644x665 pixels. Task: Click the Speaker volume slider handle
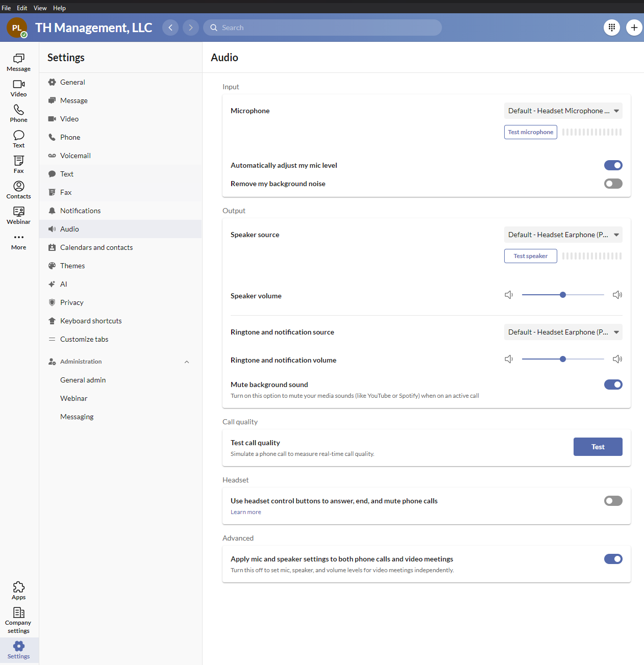563,295
